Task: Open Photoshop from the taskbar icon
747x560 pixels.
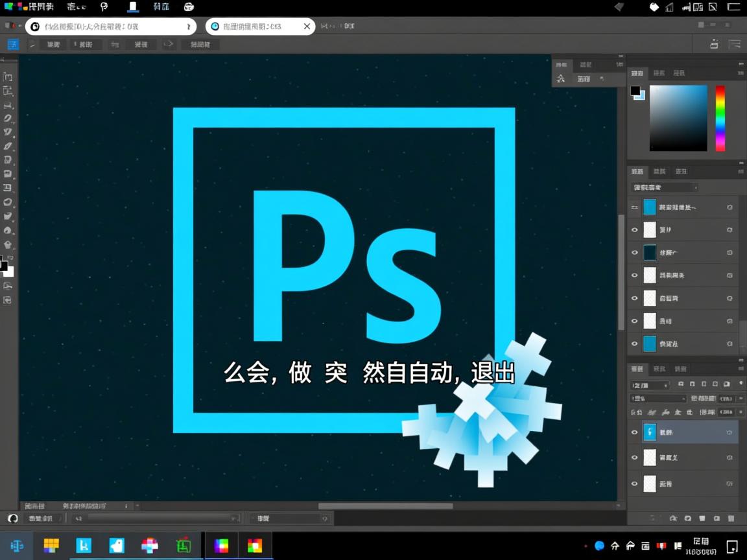Action: pyautogui.click(x=84, y=545)
